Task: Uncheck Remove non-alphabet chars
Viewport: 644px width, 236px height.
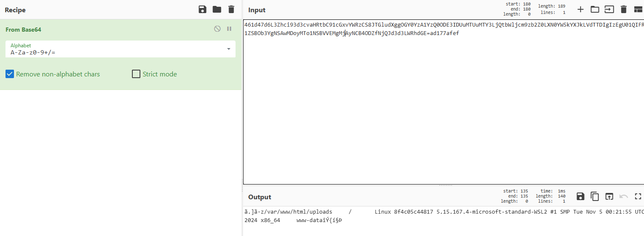Action: (10, 74)
